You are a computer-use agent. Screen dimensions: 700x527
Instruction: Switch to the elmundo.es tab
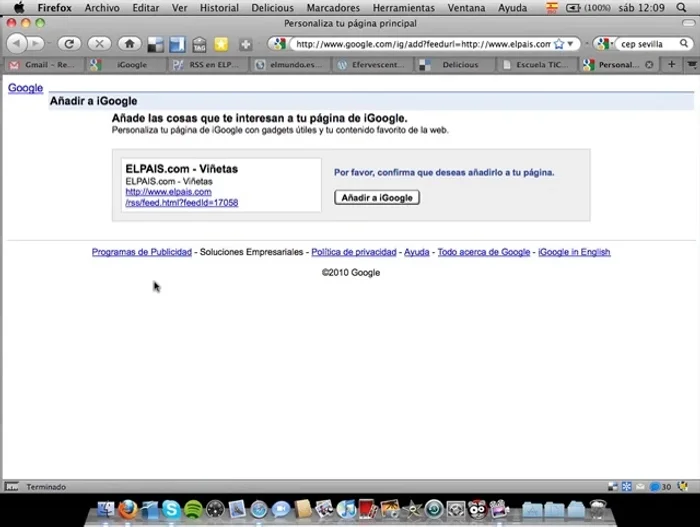coord(291,65)
